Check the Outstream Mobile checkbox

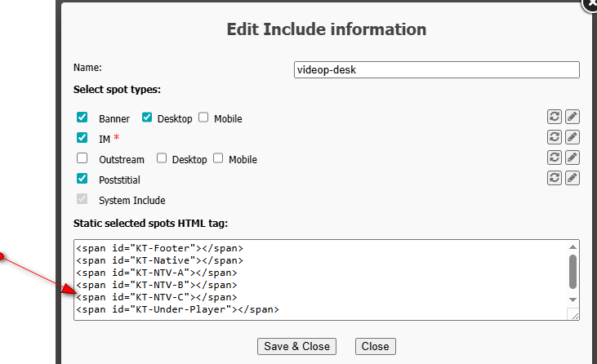click(218, 158)
